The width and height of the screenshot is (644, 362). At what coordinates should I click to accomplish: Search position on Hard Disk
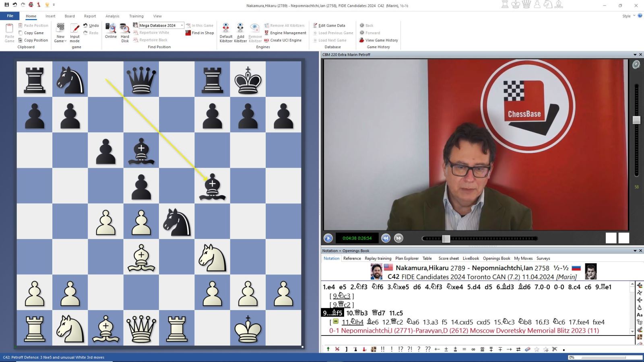pos(125,33)
